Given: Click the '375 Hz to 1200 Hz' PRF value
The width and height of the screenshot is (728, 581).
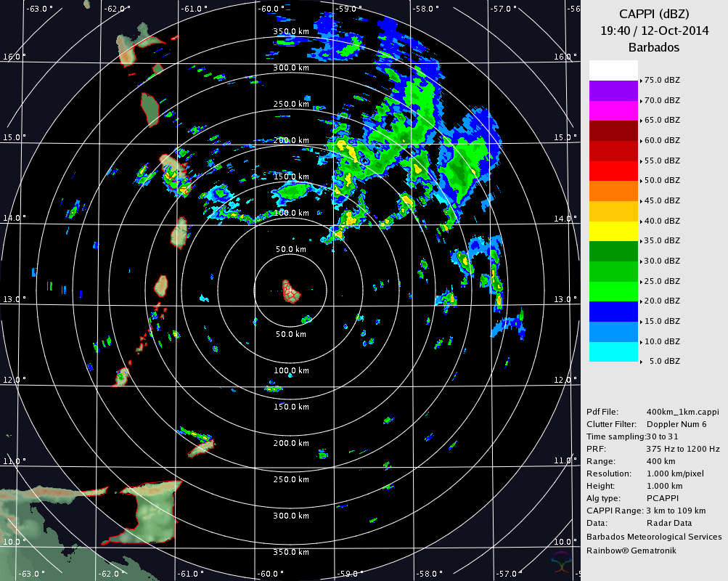Looking at the screenshot, I should click(x=683, y=449).
